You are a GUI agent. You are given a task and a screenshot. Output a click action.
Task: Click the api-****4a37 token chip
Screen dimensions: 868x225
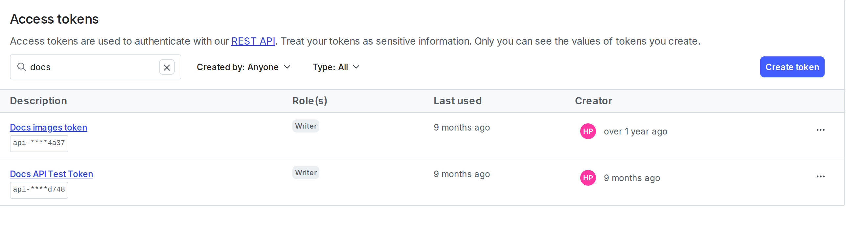pos(39,143)
